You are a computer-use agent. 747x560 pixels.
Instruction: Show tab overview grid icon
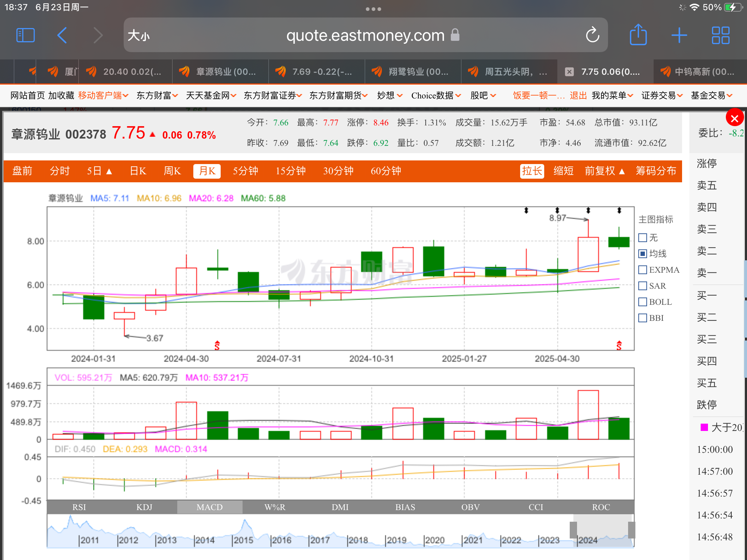(720, 35)
